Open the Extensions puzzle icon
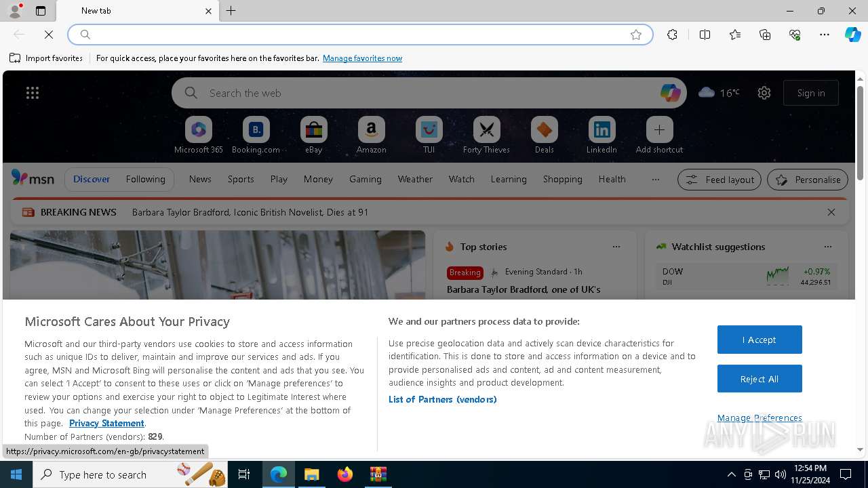Image resolution: width=868 pixels, height=488 pixels. pos(672,35)
